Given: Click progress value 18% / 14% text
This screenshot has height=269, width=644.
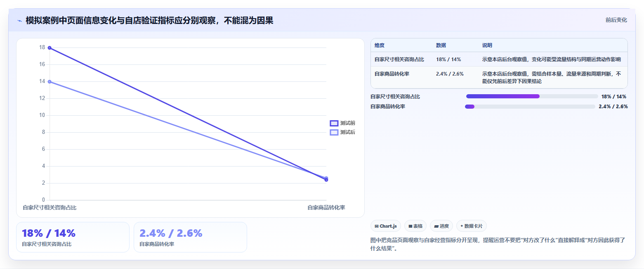Looking at the screenshot, I should tap(614, 97).
